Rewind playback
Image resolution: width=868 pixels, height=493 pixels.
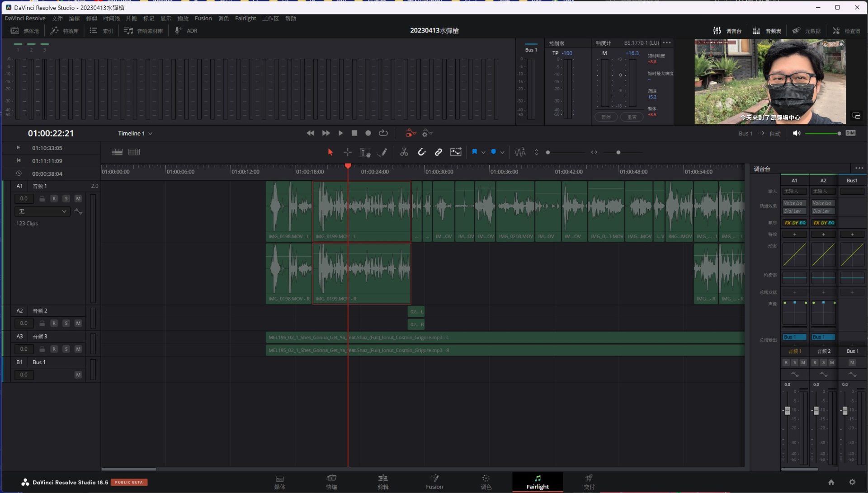click(x=310, y=133)
